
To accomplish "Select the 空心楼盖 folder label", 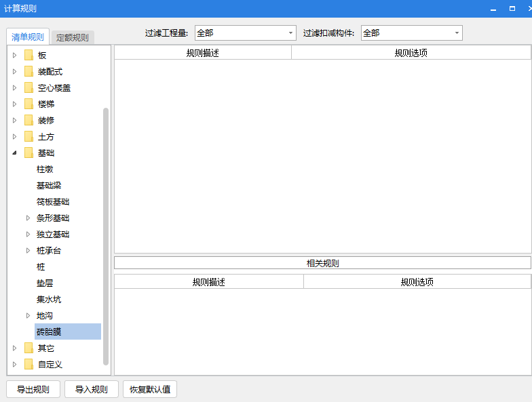I will click(x=54, y=88).
